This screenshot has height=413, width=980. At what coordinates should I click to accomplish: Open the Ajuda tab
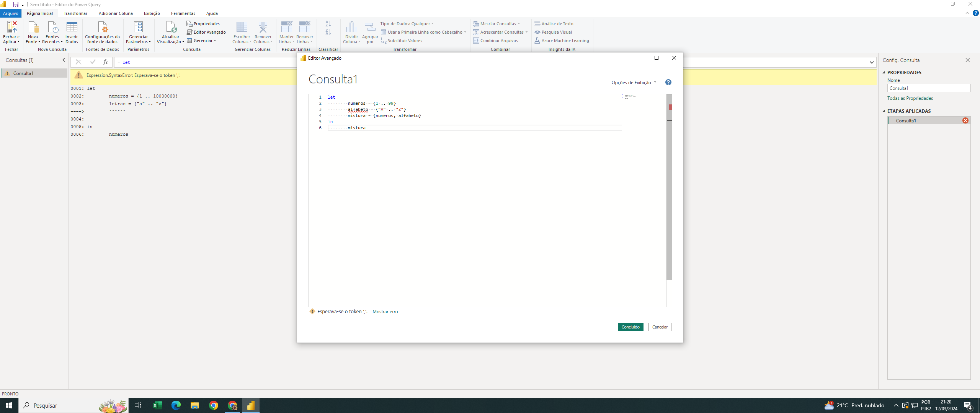coord(212,13)
